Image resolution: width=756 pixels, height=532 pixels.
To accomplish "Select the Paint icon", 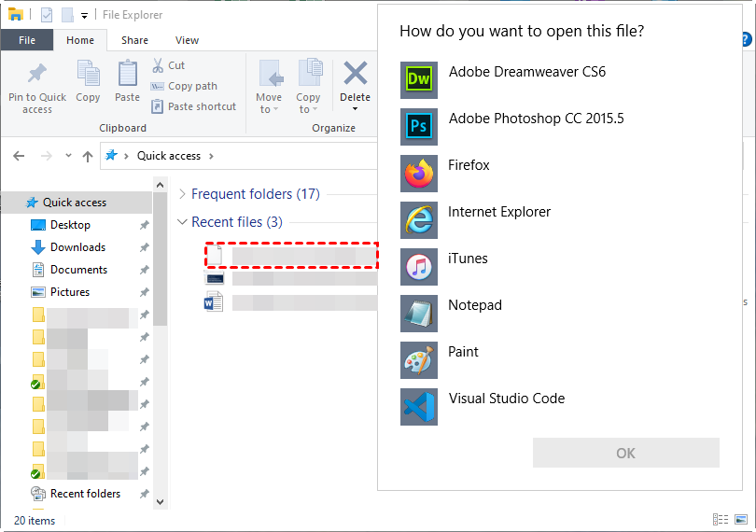I will [418, 360].
